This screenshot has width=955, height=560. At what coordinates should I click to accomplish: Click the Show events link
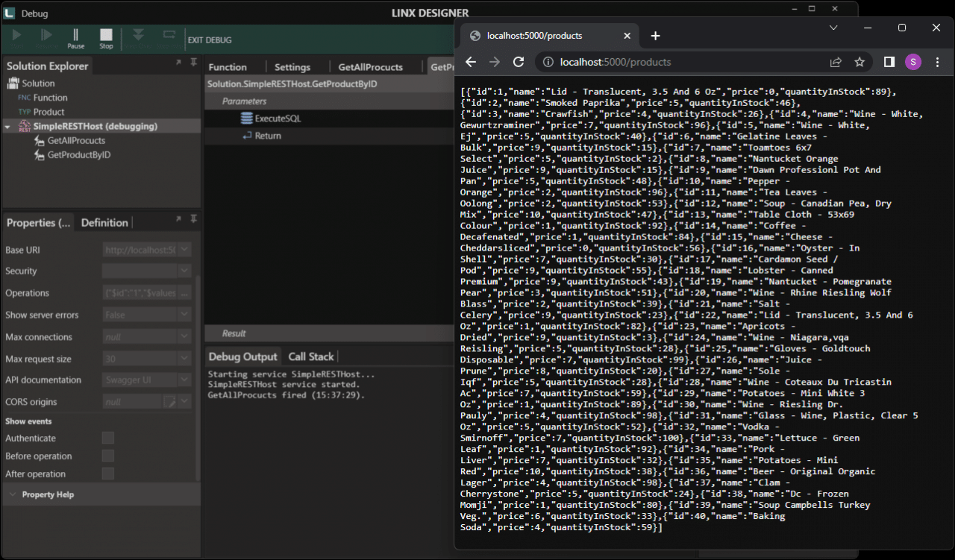tap(30, 421)
